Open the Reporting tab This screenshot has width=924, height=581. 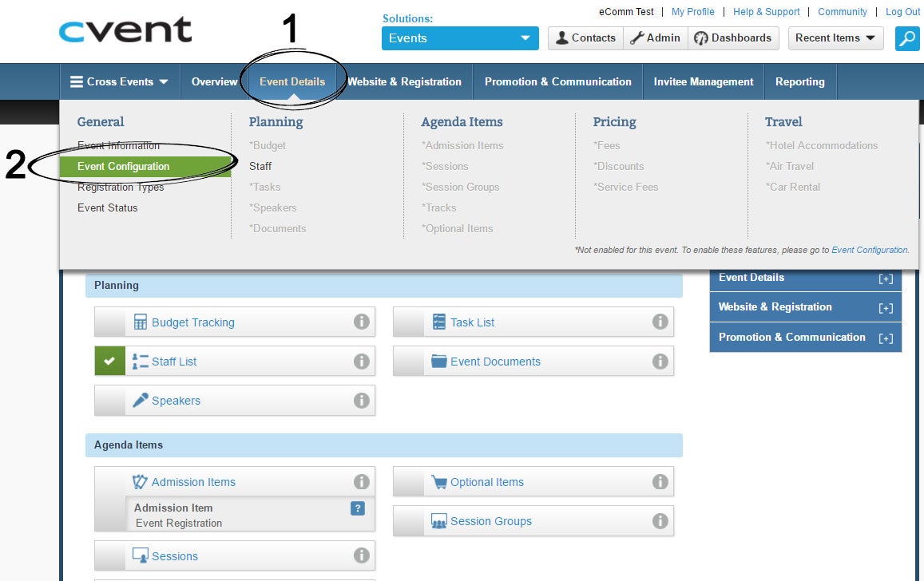click(x=799, y=82)
